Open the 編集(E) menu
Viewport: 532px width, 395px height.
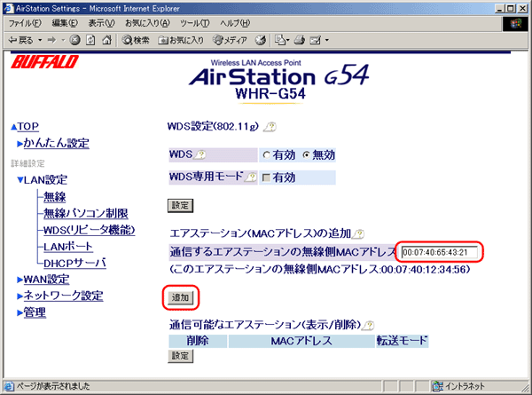click(65, 23)
